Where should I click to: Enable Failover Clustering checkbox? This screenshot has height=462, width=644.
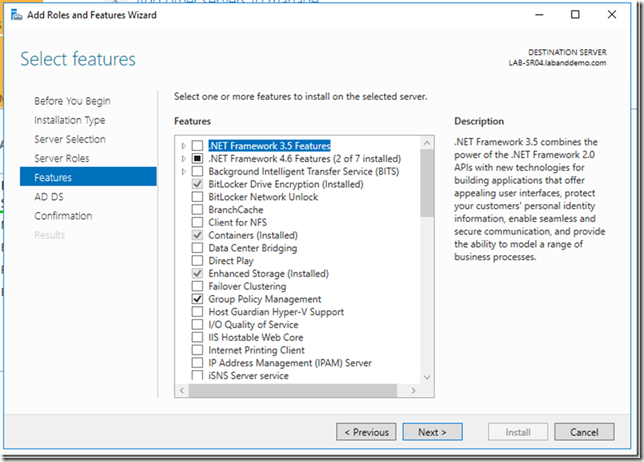pyautogui.click(x=198, y=286)
